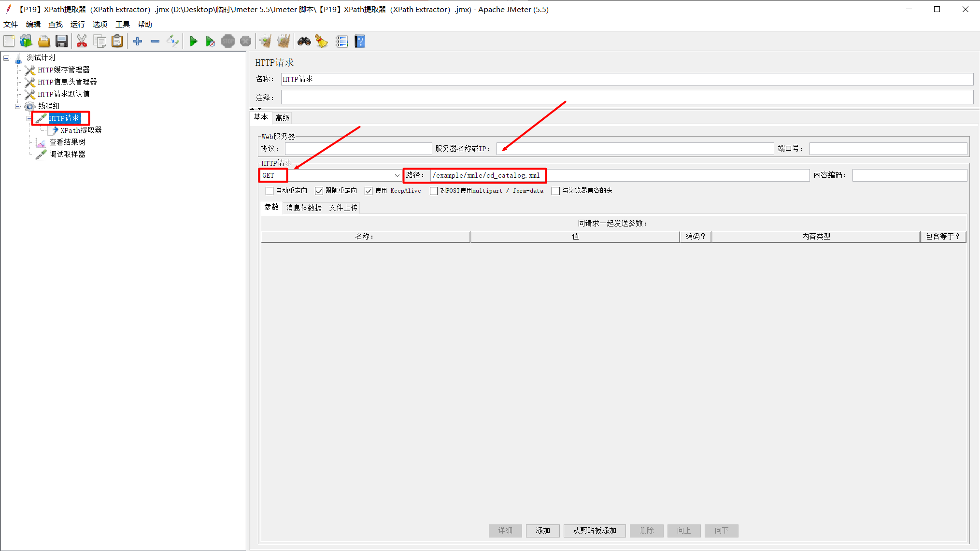Switch to the 高级 tab
980x551 pixels.
283,117
